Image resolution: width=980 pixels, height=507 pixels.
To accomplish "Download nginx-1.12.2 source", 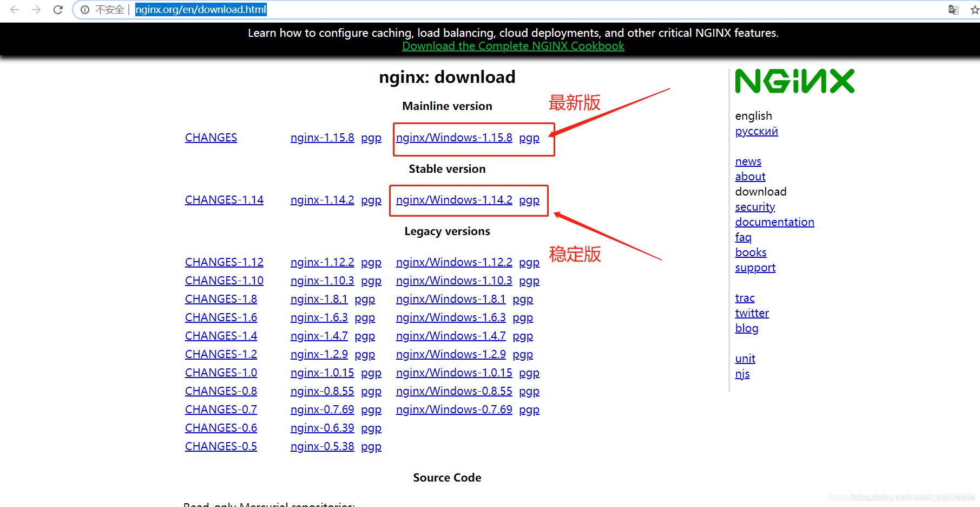I will 323,262.
